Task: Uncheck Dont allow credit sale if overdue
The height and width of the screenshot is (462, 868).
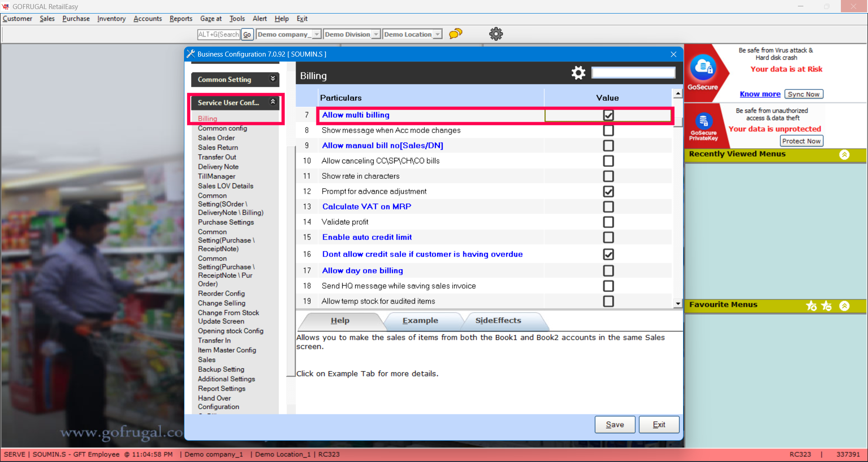Action: pos(609,254)
